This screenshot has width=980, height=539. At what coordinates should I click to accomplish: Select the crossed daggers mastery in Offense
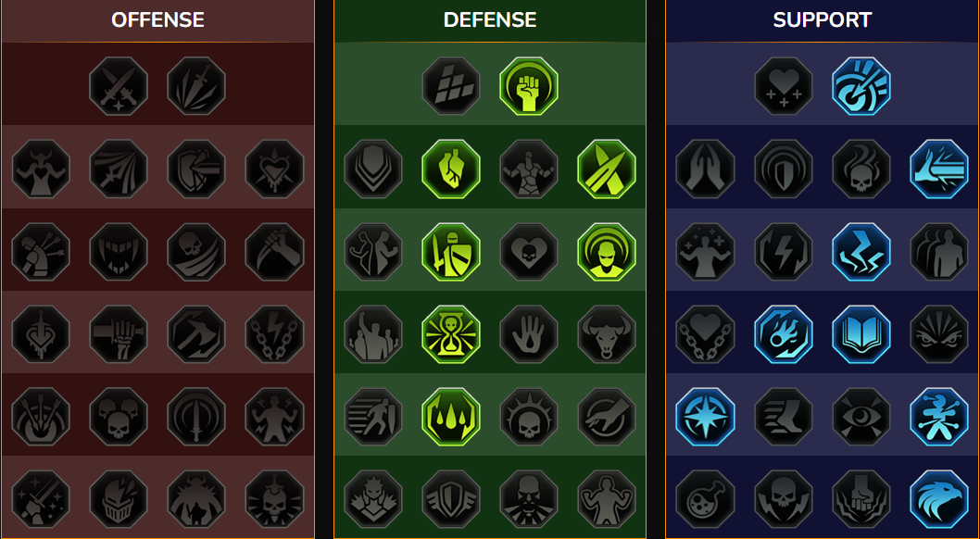pyautogui.click(x=119, y=86)
